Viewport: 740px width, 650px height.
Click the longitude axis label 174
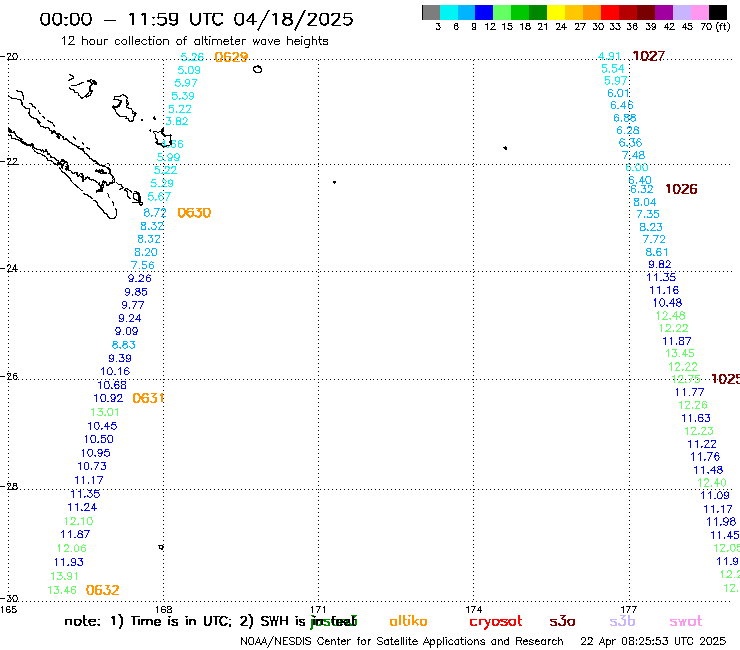473,609
